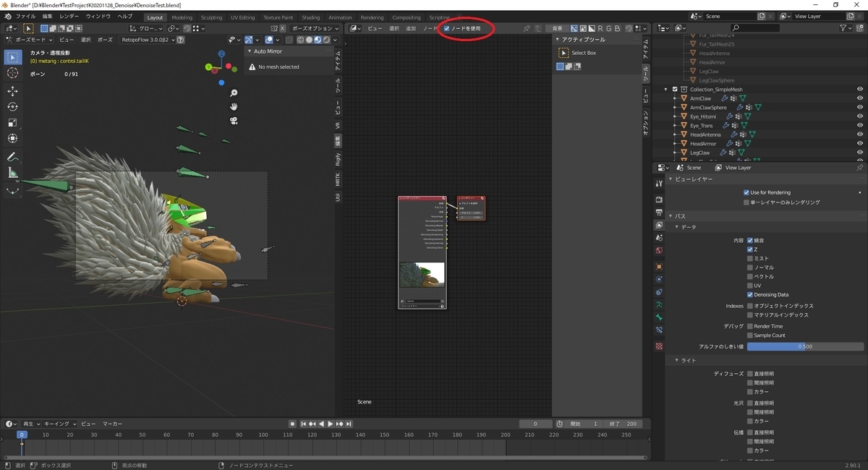Viewport: 868px width, 470px height.
Task: Activate the Cursor tool in viewport toolbar
Action: (x=13, y=73)
